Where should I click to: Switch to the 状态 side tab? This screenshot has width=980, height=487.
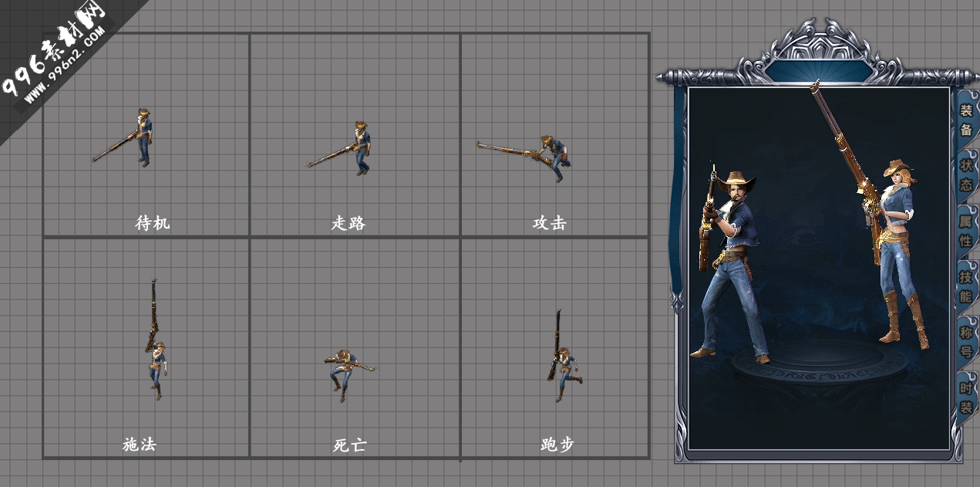pos(966,175)
